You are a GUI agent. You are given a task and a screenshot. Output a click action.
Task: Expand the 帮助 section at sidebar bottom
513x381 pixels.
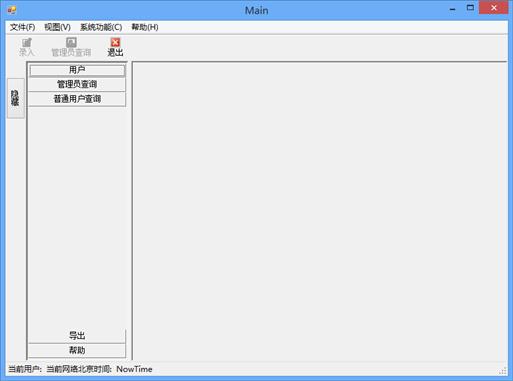77,350
